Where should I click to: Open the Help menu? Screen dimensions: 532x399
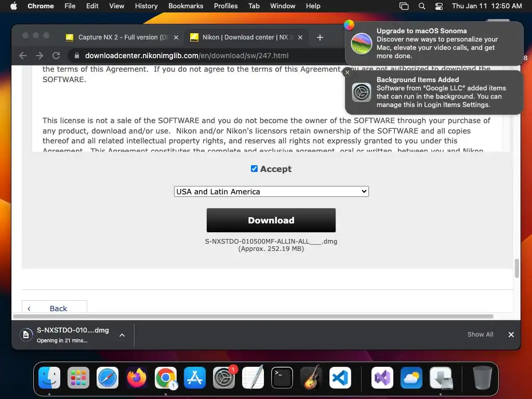(x=313, y=6)
